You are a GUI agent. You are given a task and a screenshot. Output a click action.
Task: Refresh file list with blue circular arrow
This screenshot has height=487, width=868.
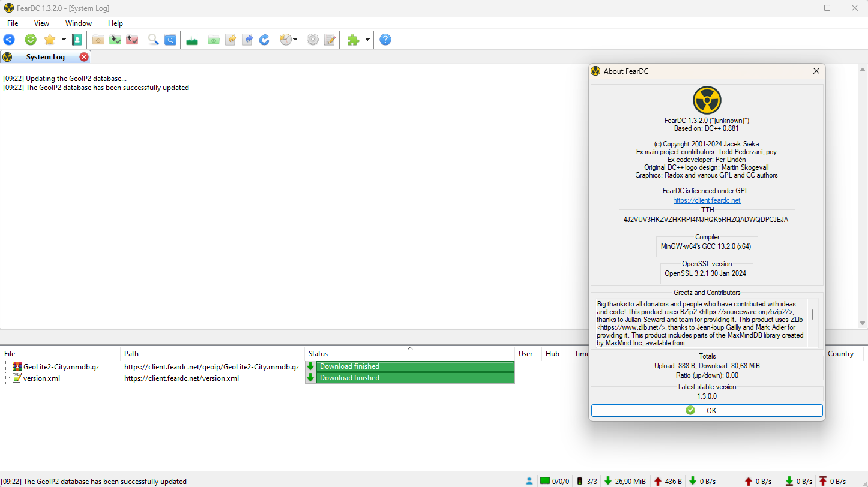(x=264, y=40)
